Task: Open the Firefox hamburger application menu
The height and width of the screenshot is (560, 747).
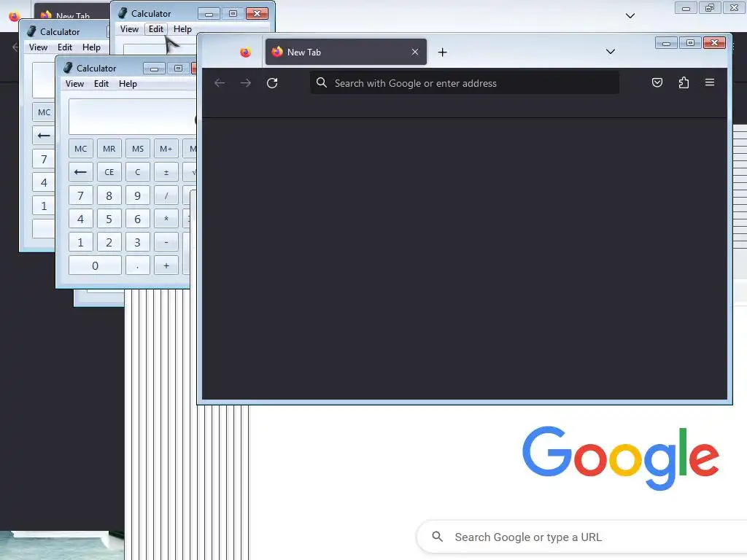Action: tap(709, 82)
